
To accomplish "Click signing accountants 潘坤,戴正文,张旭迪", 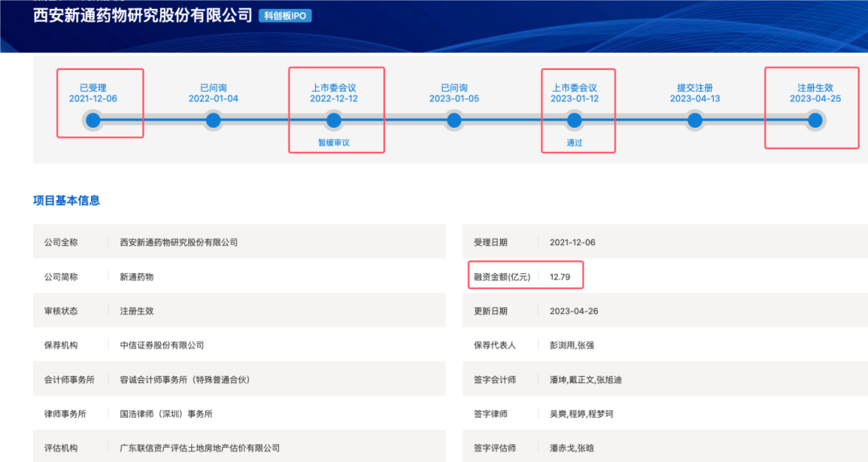I will 586,379.
